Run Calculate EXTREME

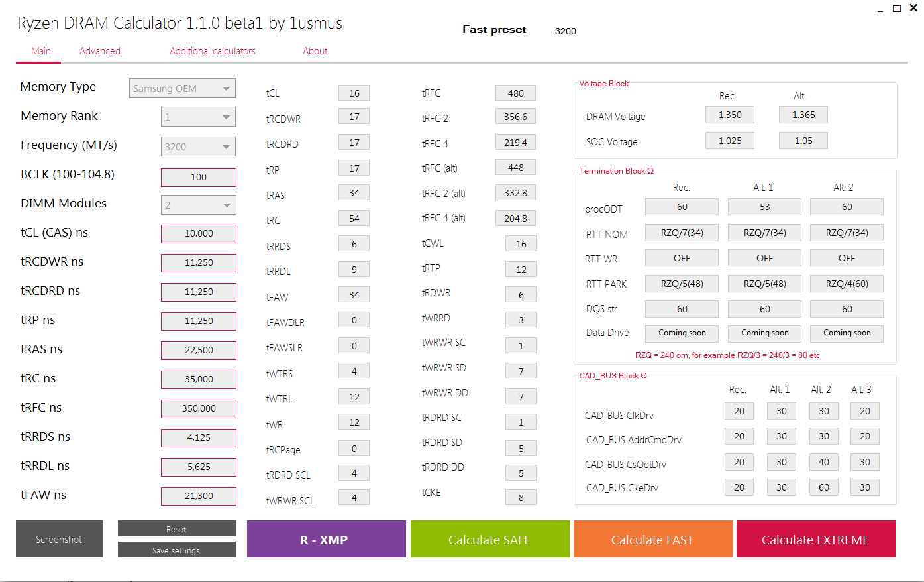[x=816, y=539]
